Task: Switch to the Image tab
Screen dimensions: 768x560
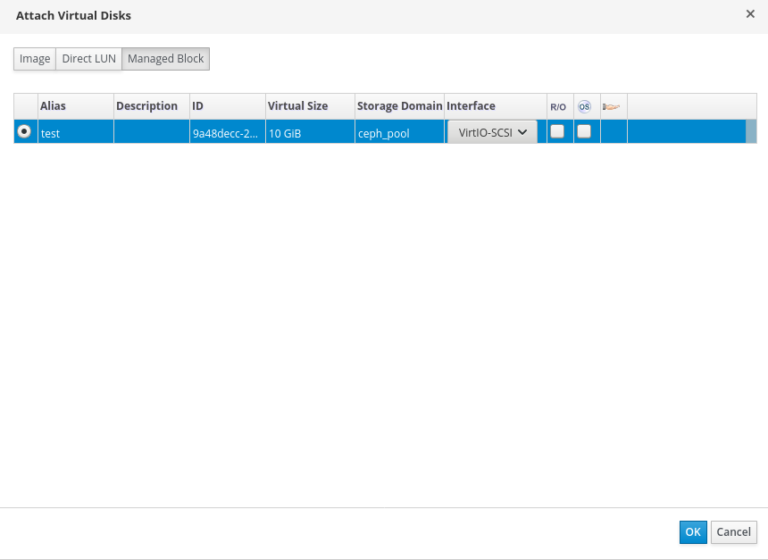Action: pyautogui.click(x=35, y=59)
